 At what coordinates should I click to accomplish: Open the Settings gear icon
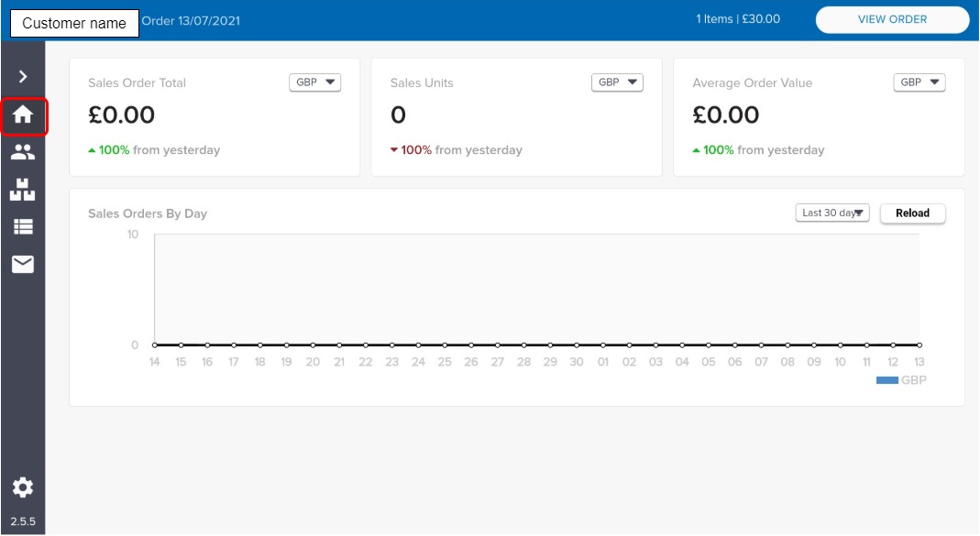pyautogui.click(x=23, y=487)
